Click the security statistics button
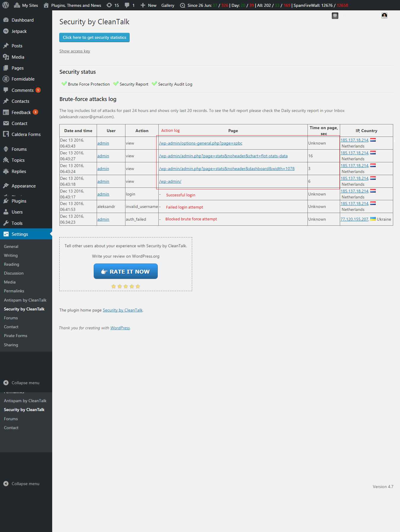Screen dimensions: 400x532 click(94, 37)
